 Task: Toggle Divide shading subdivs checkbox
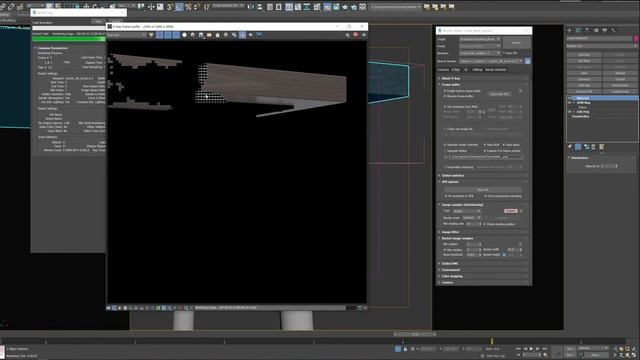tap(484, 224)
